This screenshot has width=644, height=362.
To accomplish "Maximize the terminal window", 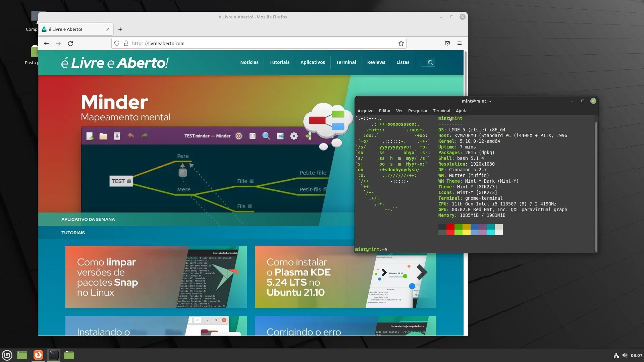I will (x=583, y=101).
